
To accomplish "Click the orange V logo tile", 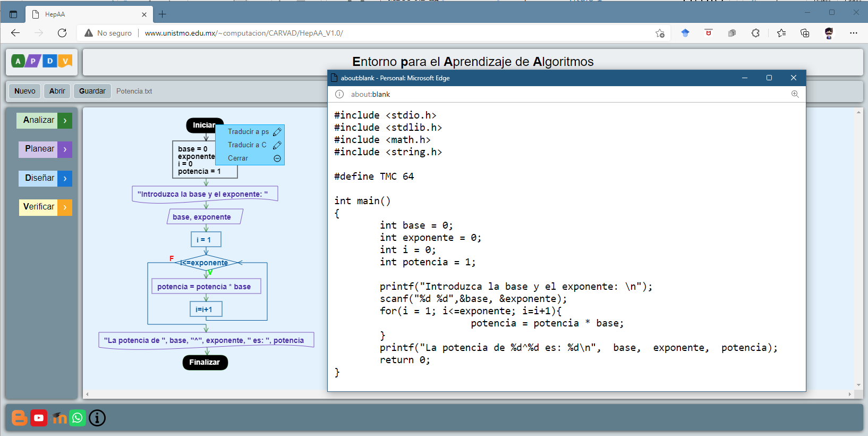I will 65,61.
